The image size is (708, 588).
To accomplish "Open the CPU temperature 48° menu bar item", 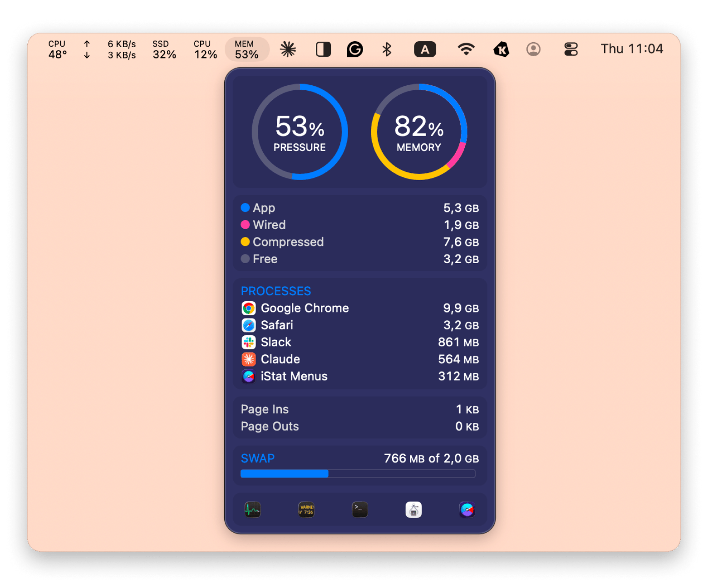I will point(57,49).
